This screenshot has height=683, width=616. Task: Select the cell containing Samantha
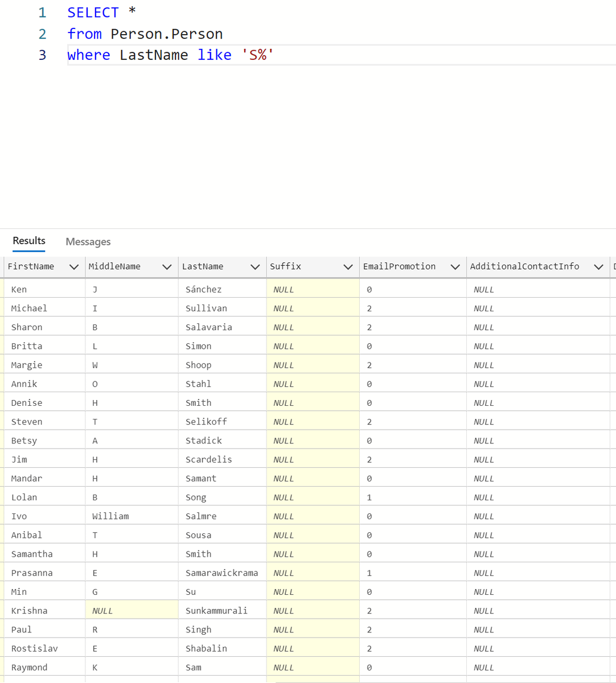click(44, 554)
